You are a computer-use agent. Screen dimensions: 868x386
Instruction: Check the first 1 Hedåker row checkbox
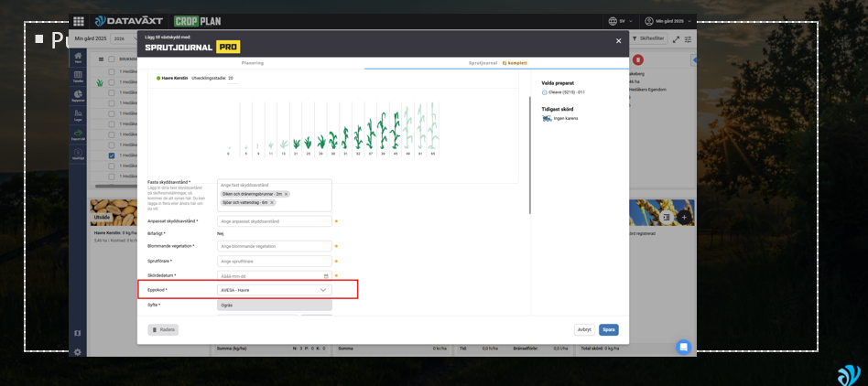point(112,71)
